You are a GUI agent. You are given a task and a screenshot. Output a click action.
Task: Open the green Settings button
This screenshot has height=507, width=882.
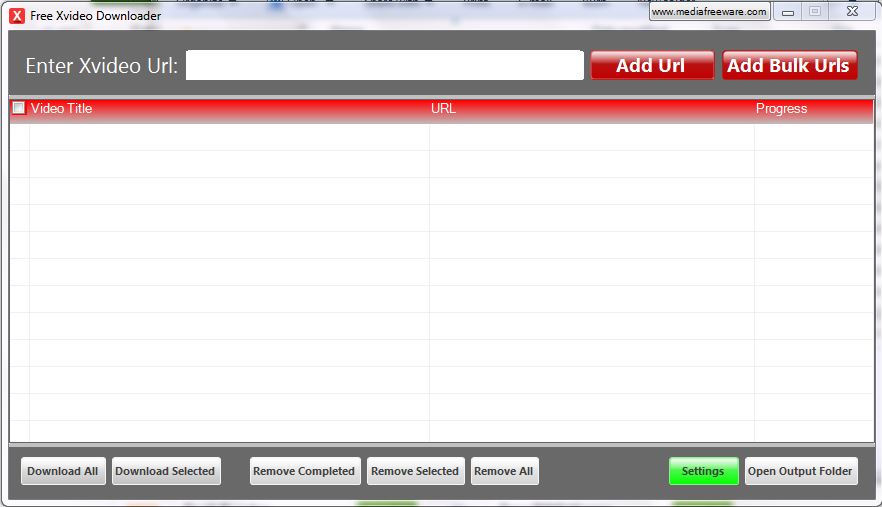pos(703,471)
